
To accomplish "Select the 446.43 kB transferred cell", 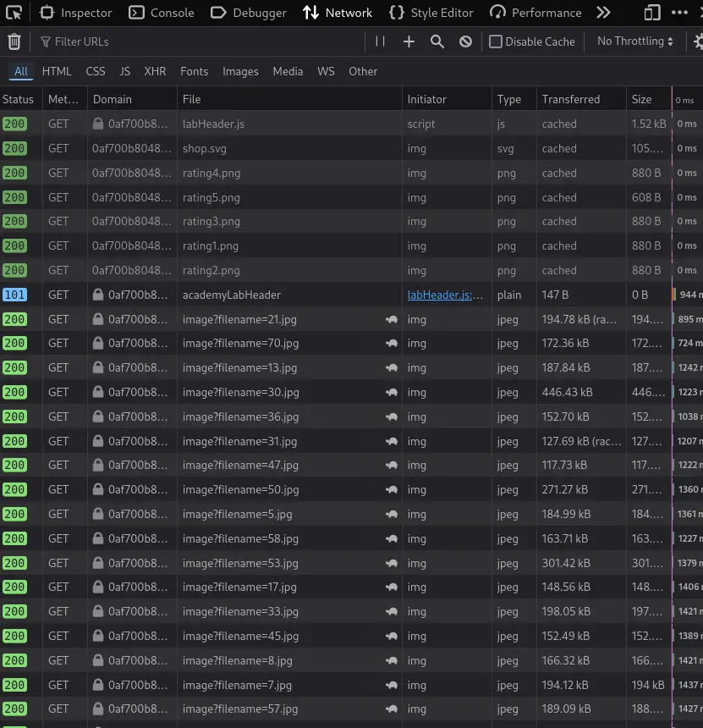I will coord(581,392).
